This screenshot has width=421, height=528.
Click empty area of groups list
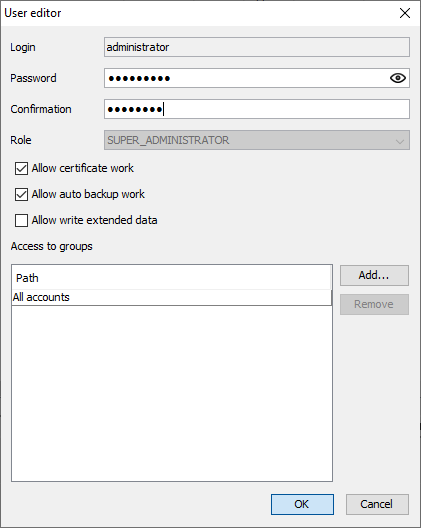(172, 393)
